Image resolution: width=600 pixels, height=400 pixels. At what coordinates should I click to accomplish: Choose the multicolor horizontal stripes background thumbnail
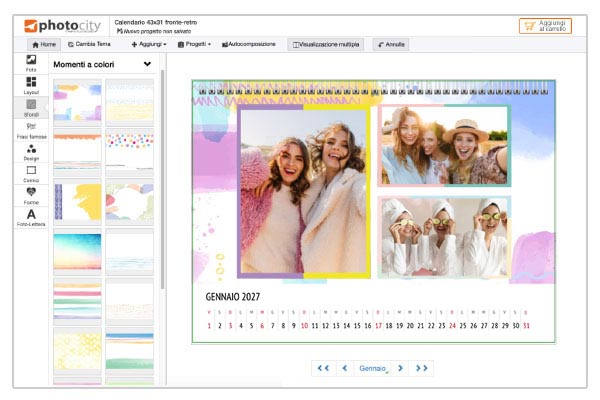tap(77, 301)
